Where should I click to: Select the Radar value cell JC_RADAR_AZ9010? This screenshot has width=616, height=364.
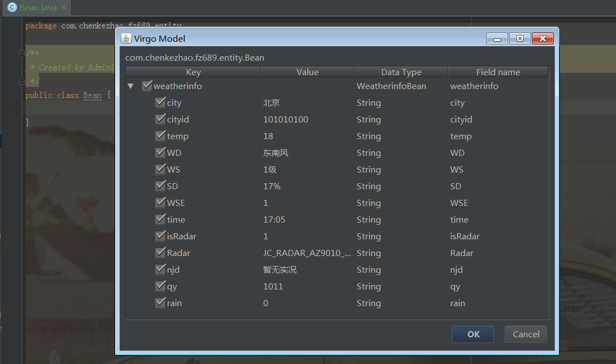(x=307, y=253)
